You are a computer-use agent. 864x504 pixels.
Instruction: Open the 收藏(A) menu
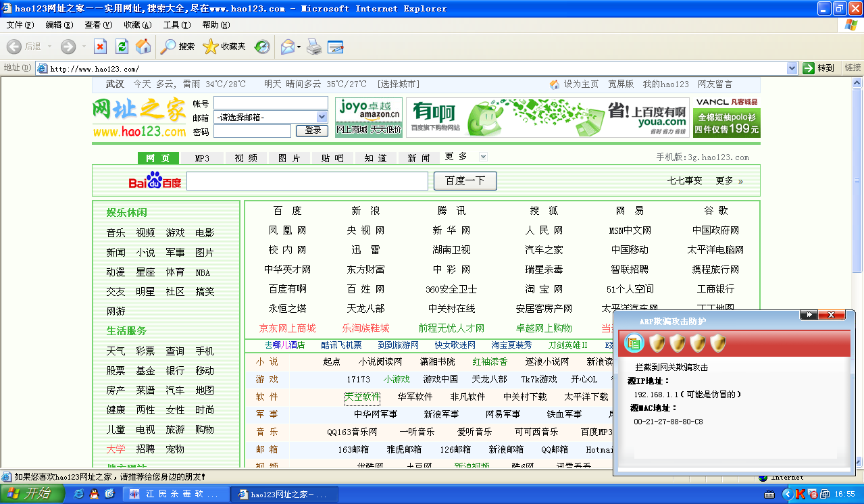[x=138, y=25]
